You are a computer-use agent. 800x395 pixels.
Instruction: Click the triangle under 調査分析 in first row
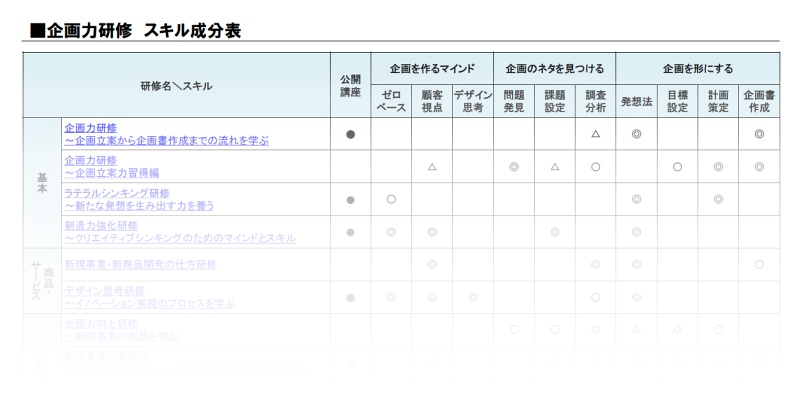click(x=595, y=134)
